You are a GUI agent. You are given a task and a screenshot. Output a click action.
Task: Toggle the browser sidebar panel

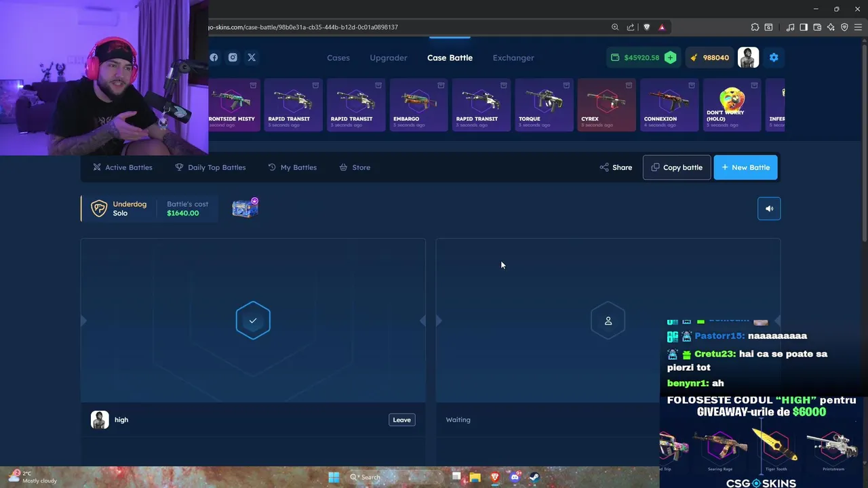click(x=804, y=27)
